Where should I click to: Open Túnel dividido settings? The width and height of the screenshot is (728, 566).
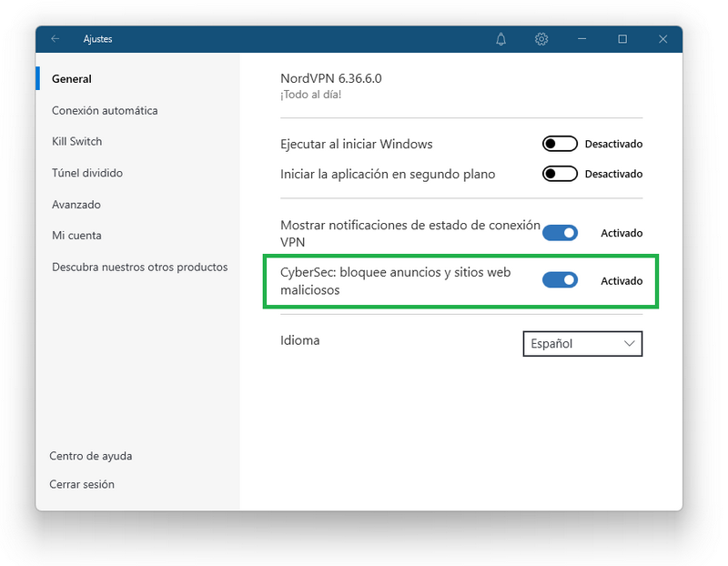[87, 173]
